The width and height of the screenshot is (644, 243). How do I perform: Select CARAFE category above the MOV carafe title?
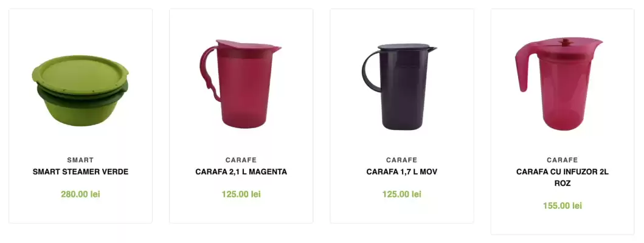(x=402, y=160)
